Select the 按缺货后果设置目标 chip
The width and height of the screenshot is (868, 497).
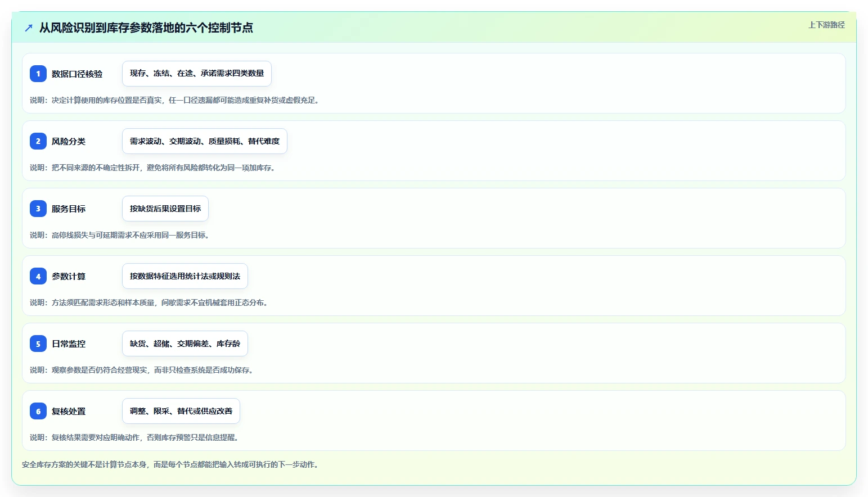165,209
